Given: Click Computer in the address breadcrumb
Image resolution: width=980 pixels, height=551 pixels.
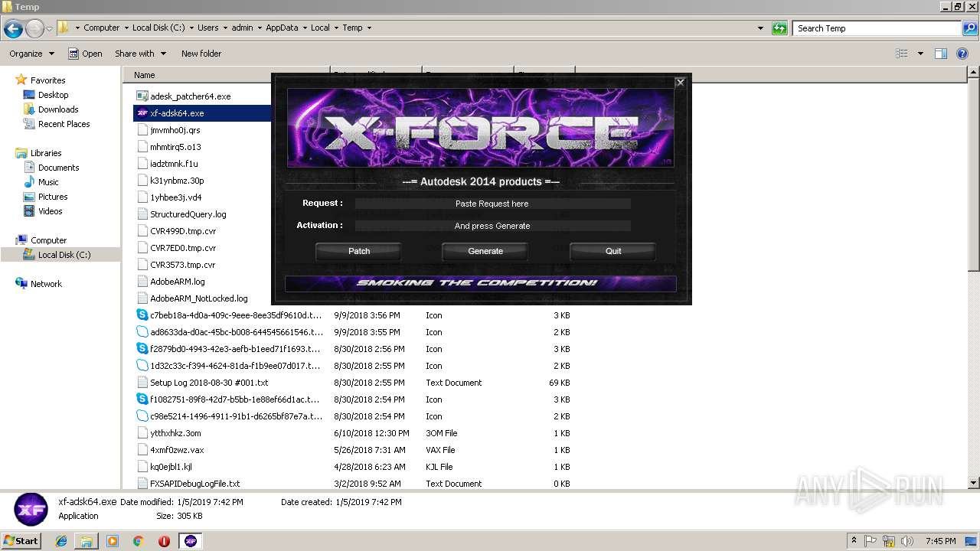Looking at the screenshot, I should click(102, 28).
